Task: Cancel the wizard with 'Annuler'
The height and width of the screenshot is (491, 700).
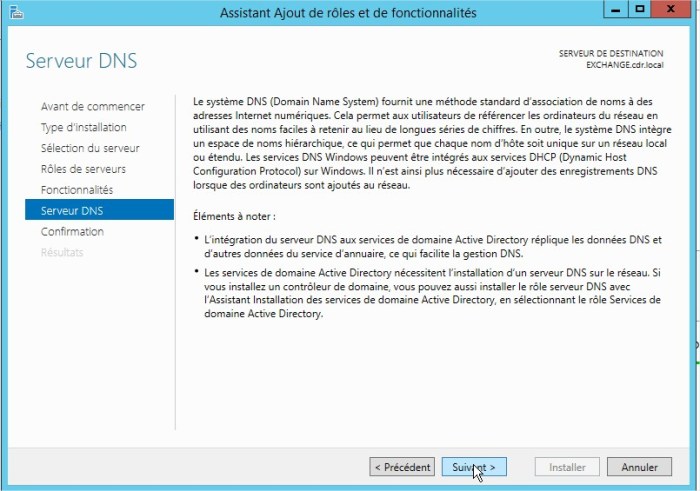Action: coord(639,467)
